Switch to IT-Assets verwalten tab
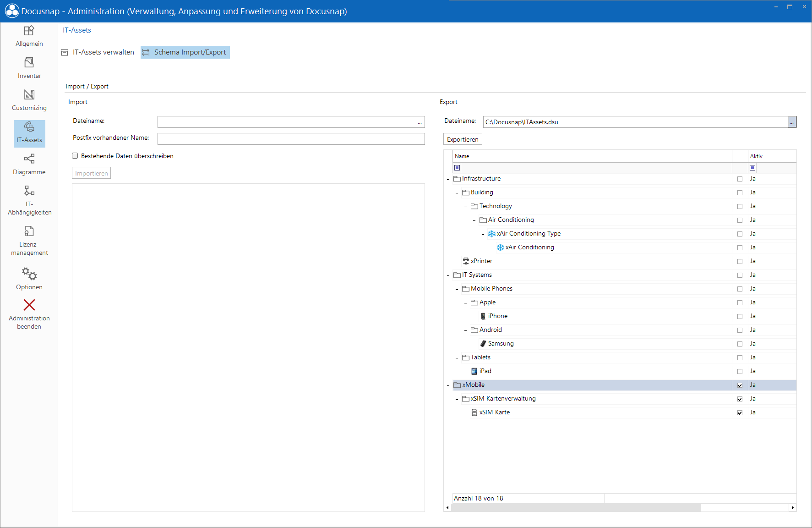 [98, 52]
